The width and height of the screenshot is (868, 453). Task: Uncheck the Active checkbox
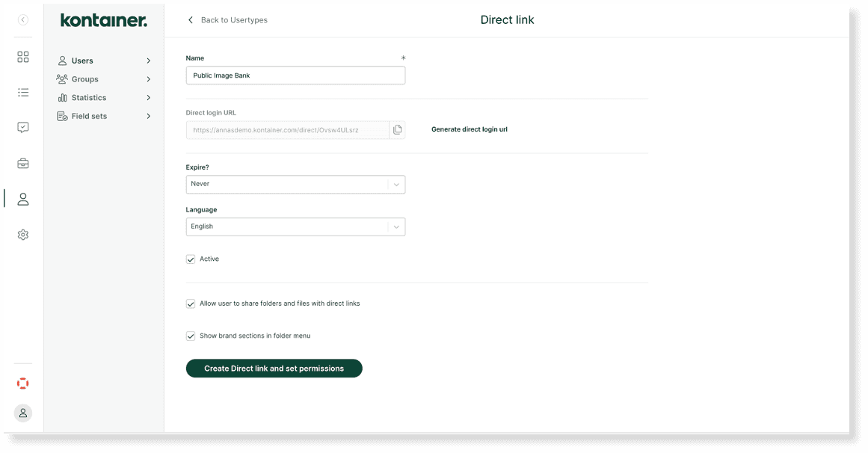click(x=191, y=259)
